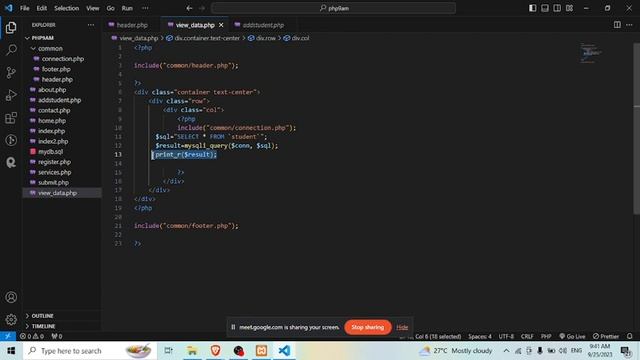The width and height of the screenshot is (640, 360).
Task: Toggle the primary side bar layout icon
Action: 533,8
